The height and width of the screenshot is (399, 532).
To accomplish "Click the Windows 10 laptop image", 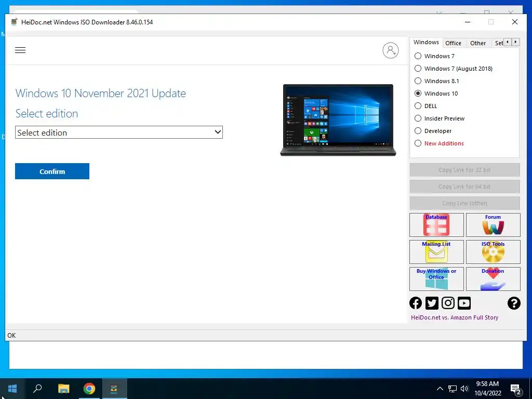I will coord(338,120).
